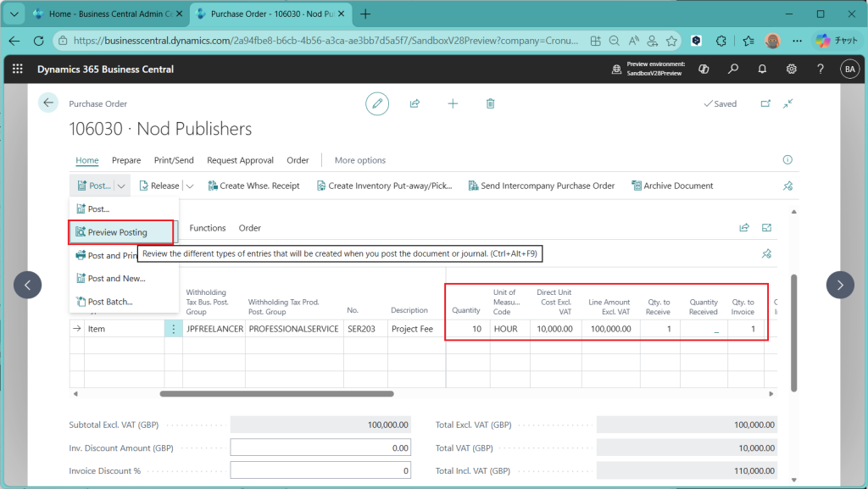Click the horizontal scrollbar of lines grid
Screen dimensions: 868x489
(x=276, y=393)
